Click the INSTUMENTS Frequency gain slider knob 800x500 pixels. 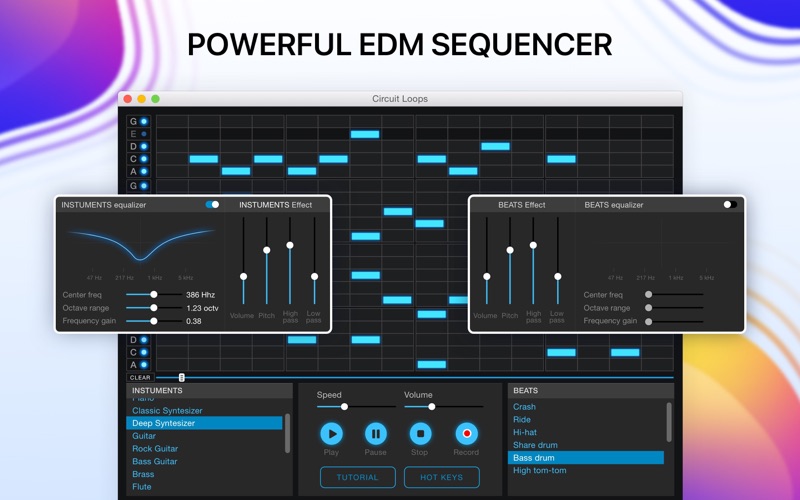click(x=154, y=321)
